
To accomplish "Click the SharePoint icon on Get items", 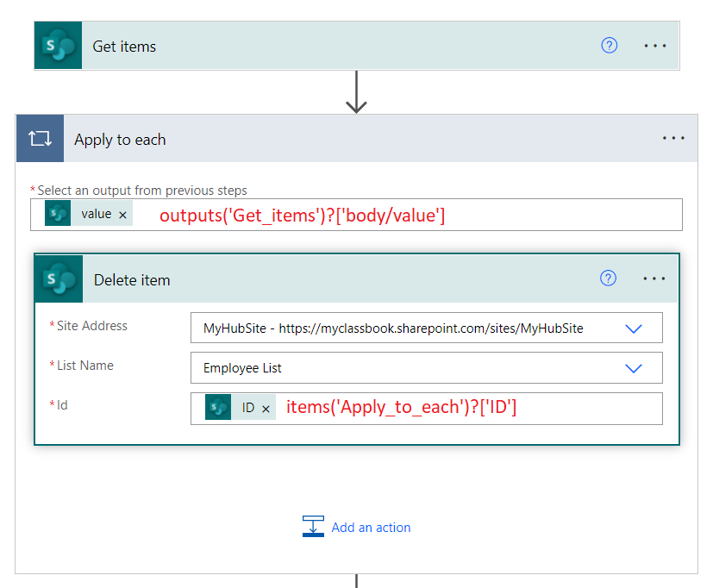I will click(x=56, y=45).
